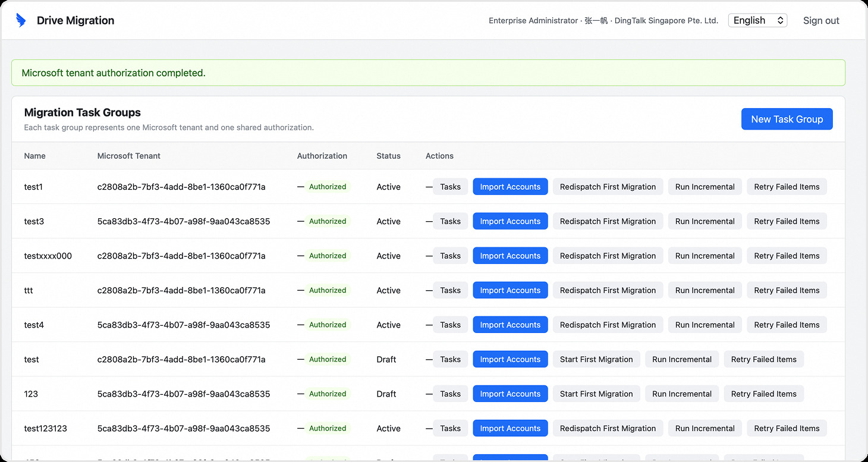The image size is (868, 462).
Task: Select the testxxxx000 name cell
Action: [48, 256]
